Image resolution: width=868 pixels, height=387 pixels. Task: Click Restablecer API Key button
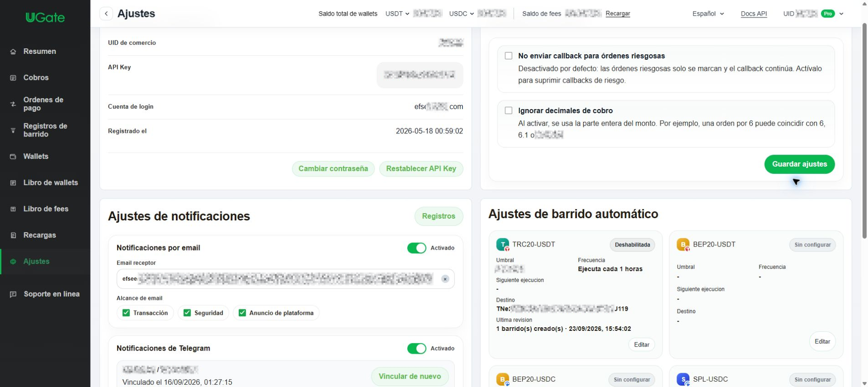click(421, 169)
